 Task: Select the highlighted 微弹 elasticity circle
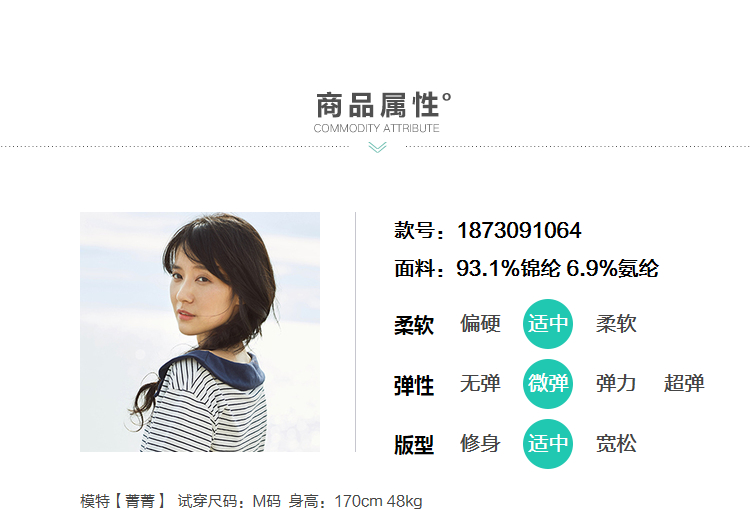(548, 384)
